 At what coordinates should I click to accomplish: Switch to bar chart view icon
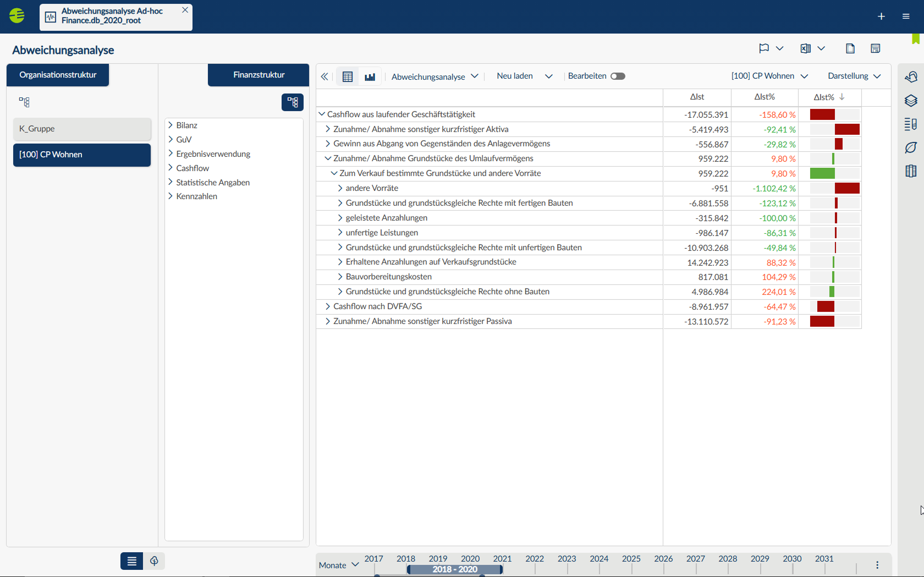click(370, 76)
